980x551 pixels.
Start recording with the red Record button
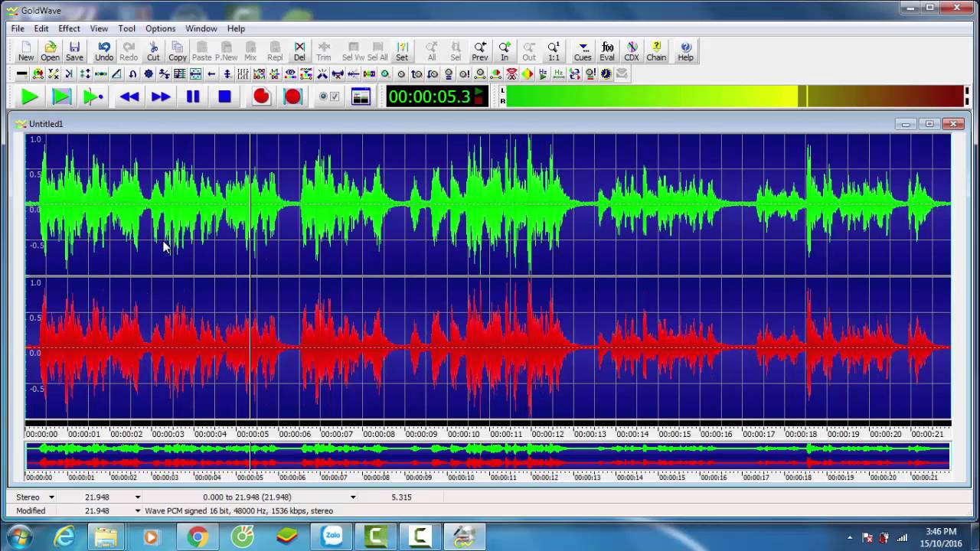click(262, 96)
